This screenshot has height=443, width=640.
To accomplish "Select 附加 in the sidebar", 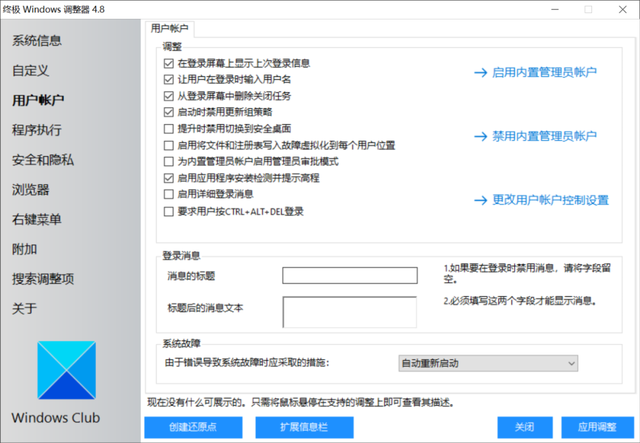I will tap(24, 249).
